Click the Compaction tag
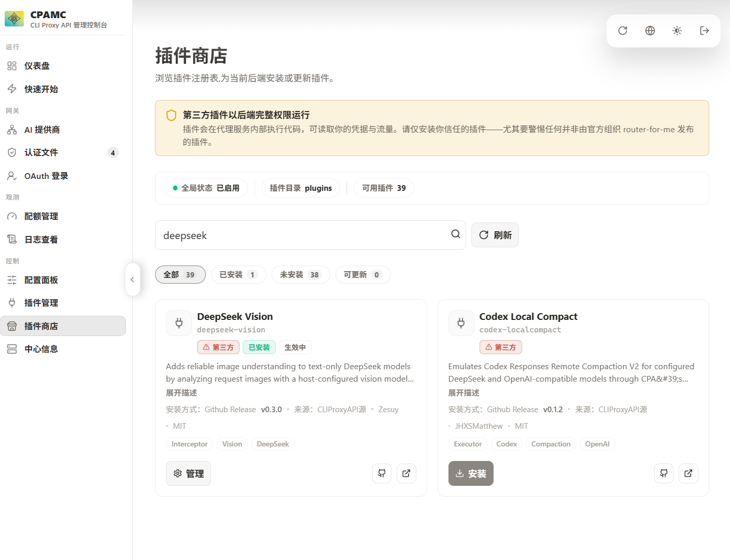Viewport: 730px width, 560px height. [x=551, y=444]
